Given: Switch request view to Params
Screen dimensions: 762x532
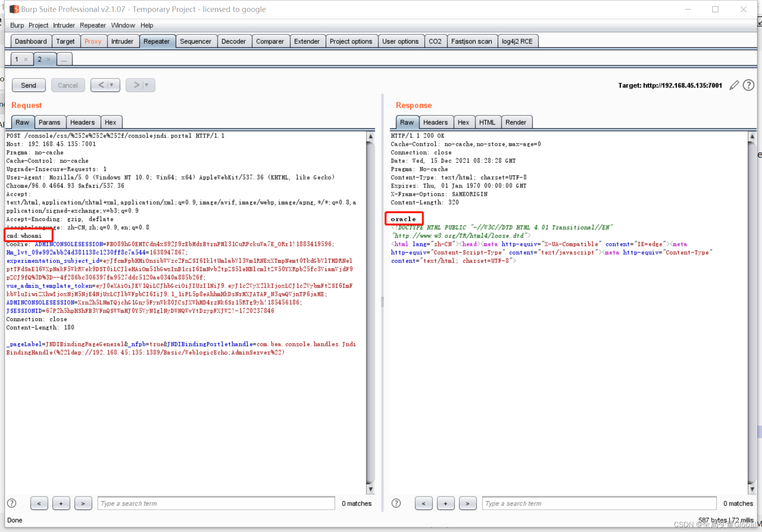Looking at the screenshot, I should coord(50,122).
